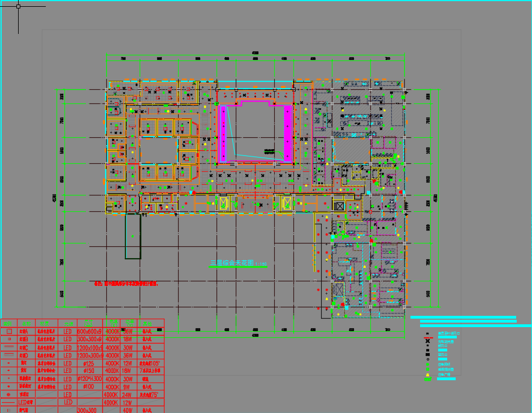Click the yellow emergency broadcast legend symbol

click(x=427, y=375)
